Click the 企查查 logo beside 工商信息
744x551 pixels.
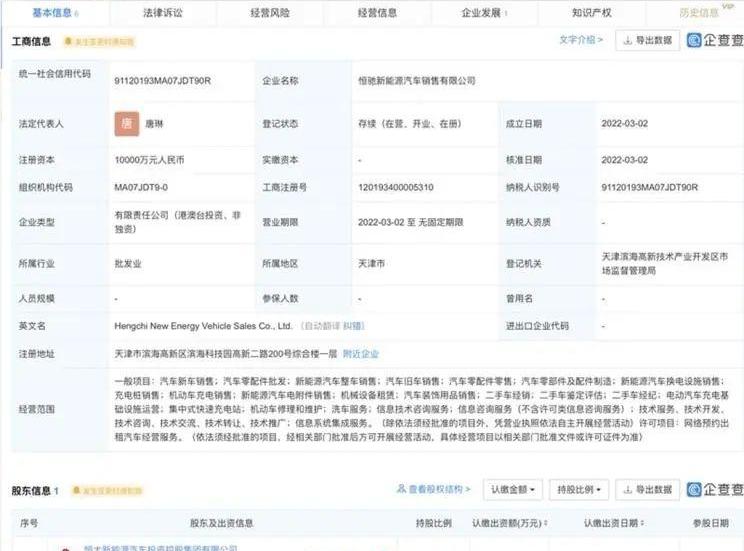click(x=716, y=40)
